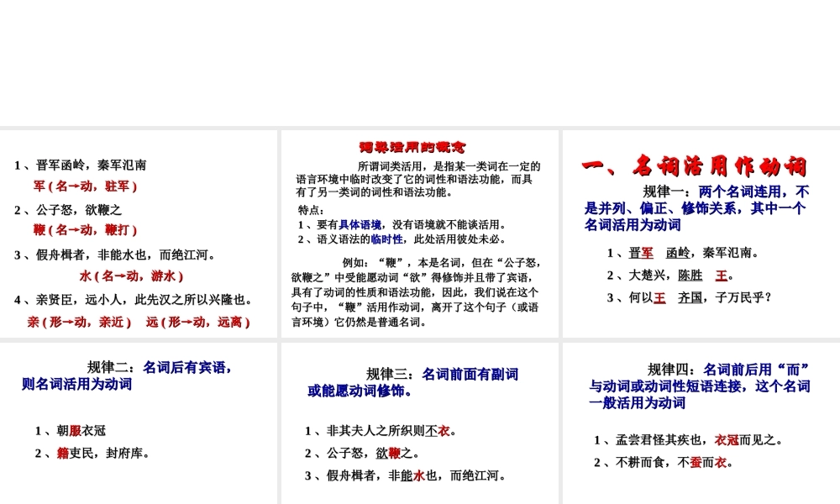Click the line '2、语义语法的临时性'
This screenshot has height=504, width=840.
pyautogui.click(x=402, y=239)
